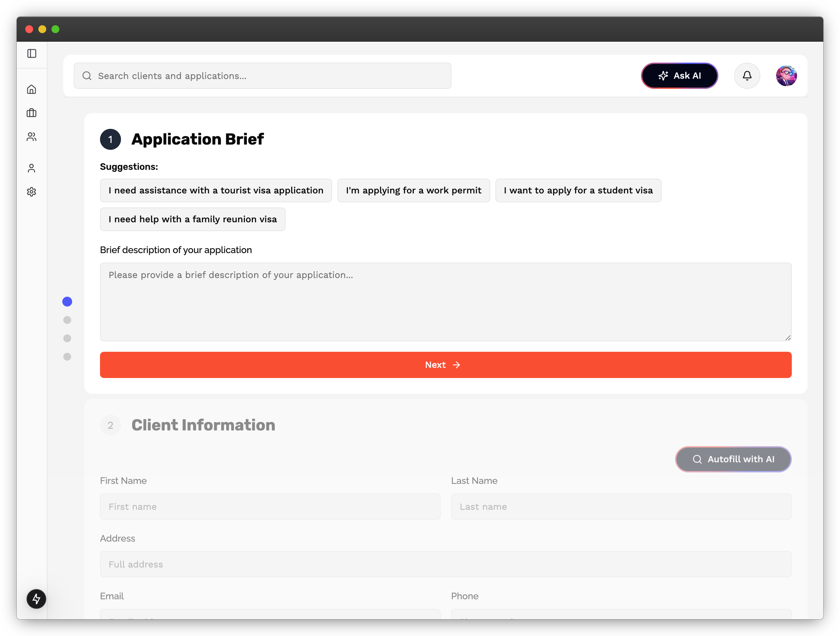This screenshot has width=840, height=636.
Task: Open the Home icon in sidebar
Action: coord(31,89)
